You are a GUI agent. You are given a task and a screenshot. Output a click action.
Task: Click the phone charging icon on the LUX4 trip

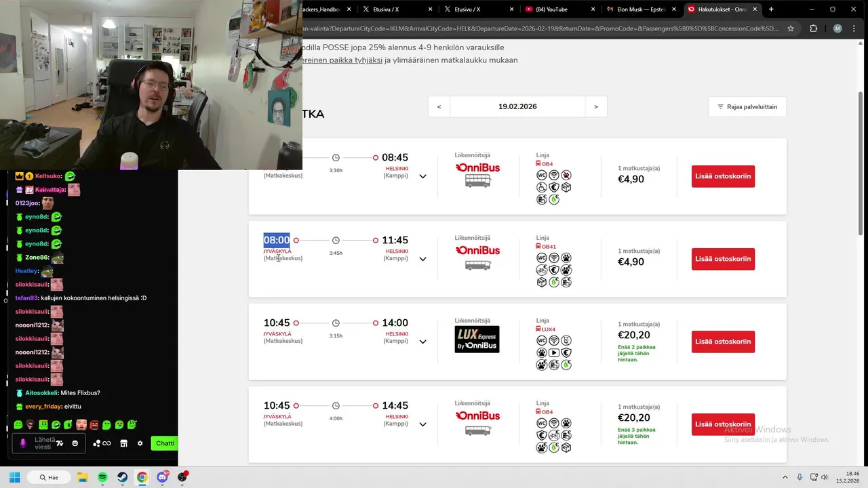coord(566,341)
